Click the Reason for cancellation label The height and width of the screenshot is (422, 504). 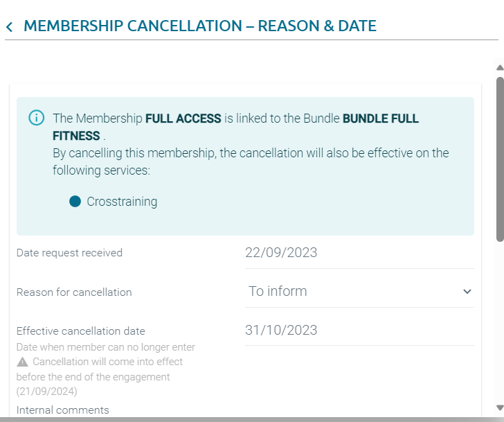(x=74, y=292)
